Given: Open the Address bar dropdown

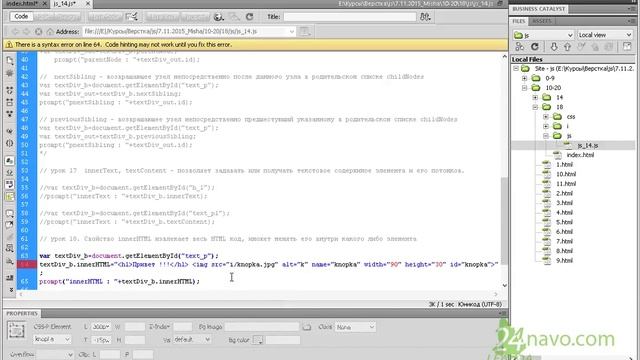Looking at the screenshot, I should [x=291, y=31].
